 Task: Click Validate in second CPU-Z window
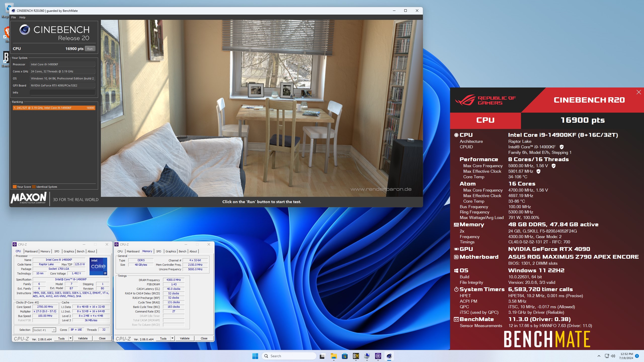coord(185,338)
